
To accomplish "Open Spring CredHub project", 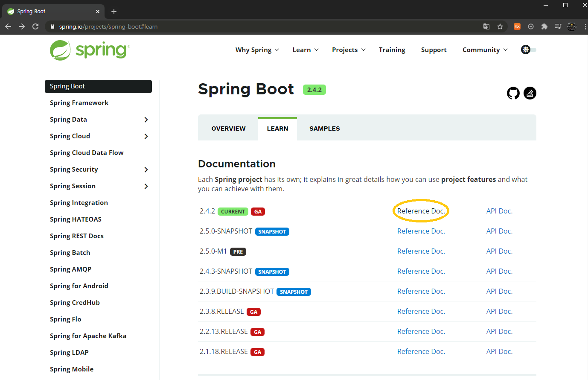I will (x=75, y=303).
